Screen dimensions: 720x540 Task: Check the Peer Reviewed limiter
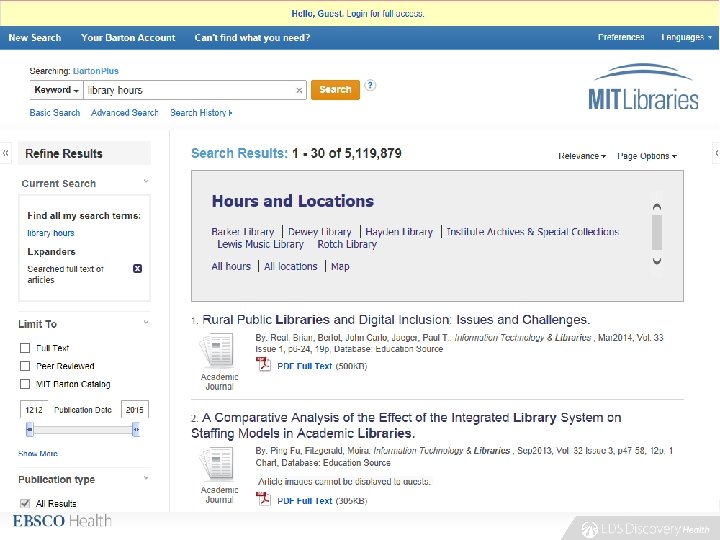tap(25, 366)
